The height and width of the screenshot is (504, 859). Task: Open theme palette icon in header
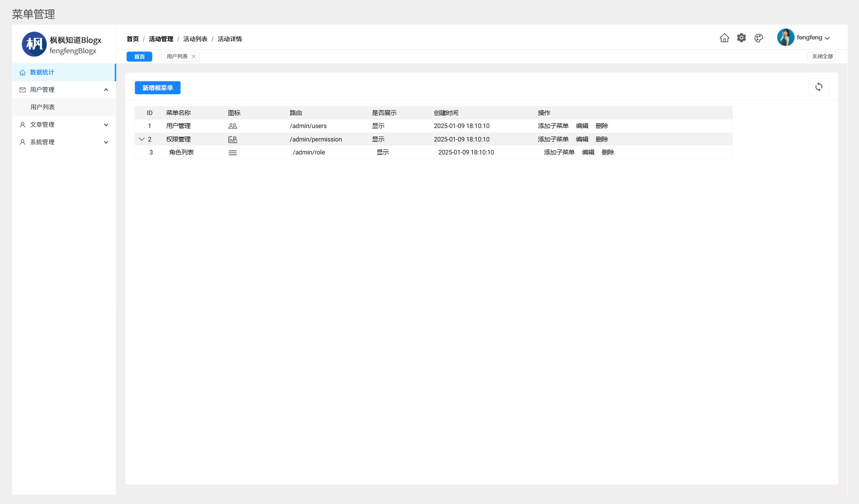759,38
